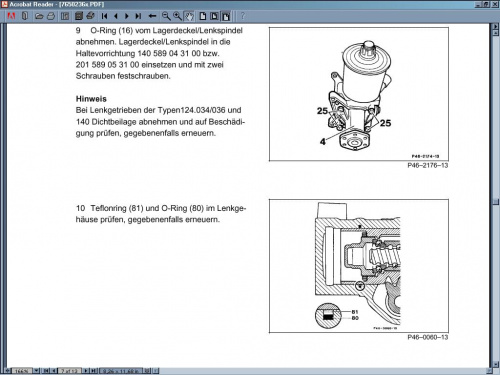Click the help question mark button
Image resolution: width=500 pixels, height=375 pixels.
[x=243, y=16]
